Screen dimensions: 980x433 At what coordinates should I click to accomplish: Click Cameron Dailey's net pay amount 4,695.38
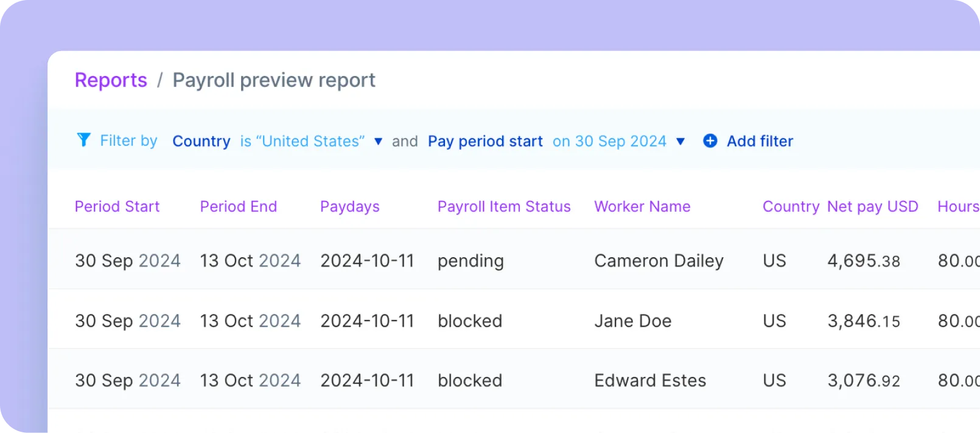(864, 260)
